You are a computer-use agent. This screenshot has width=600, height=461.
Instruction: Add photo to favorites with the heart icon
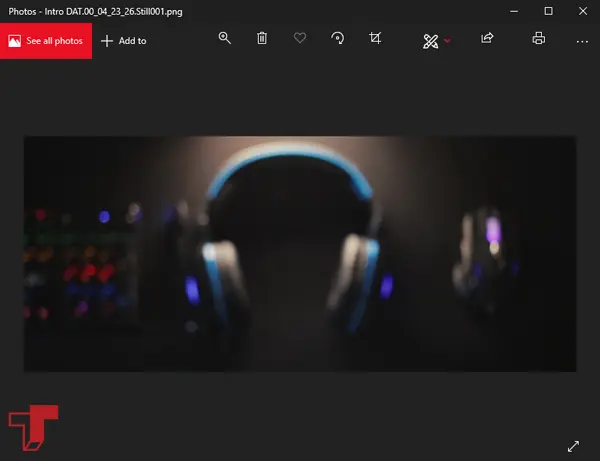click(300, 39)
